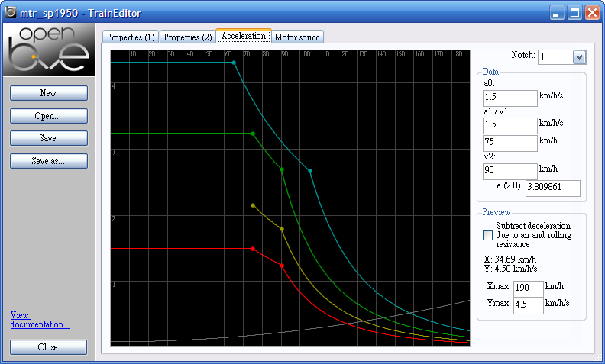This screenshot has width=605, height=364.
Task: Click the a0 acceleration input field
Action: (510, 98)
